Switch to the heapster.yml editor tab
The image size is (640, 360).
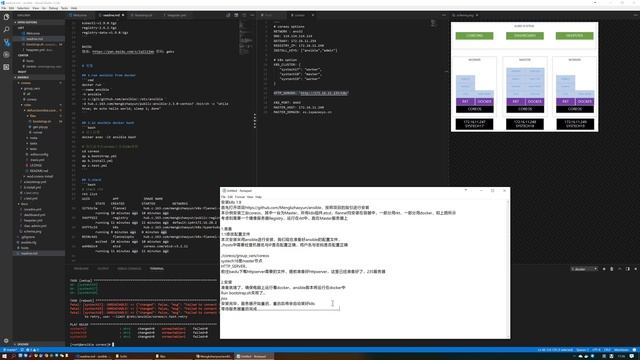(x=177, y=15)
